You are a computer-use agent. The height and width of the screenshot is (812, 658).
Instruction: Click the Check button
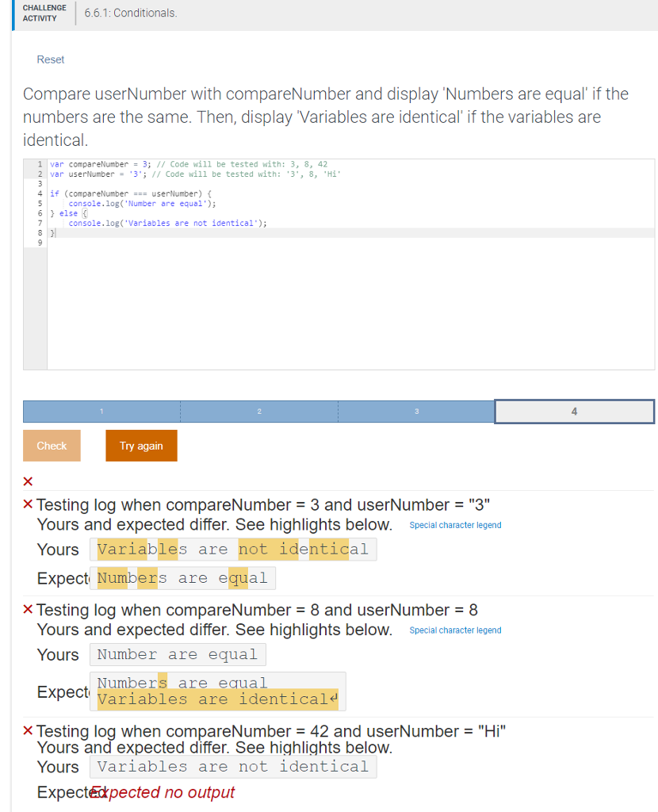(x=51, y=445)
